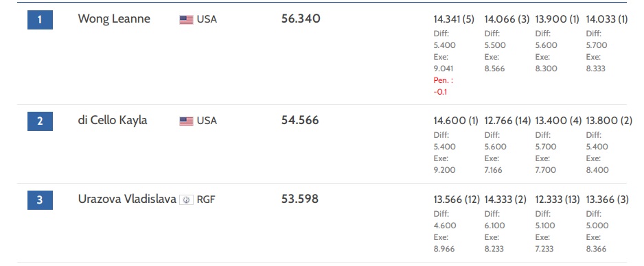The image size is (644, 266).
Task: Click the USA flag beside di Cello Kayla
Action: [x=186, y=121]
